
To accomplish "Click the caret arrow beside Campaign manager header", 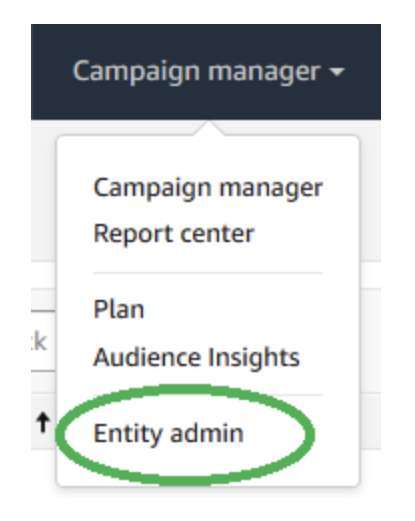I will (x=337, y=72).
